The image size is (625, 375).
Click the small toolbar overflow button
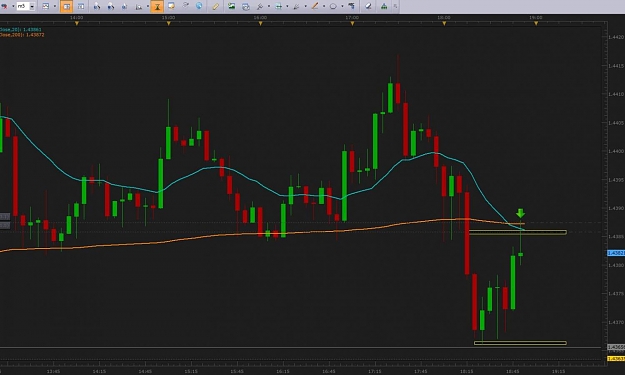(395, 6)
